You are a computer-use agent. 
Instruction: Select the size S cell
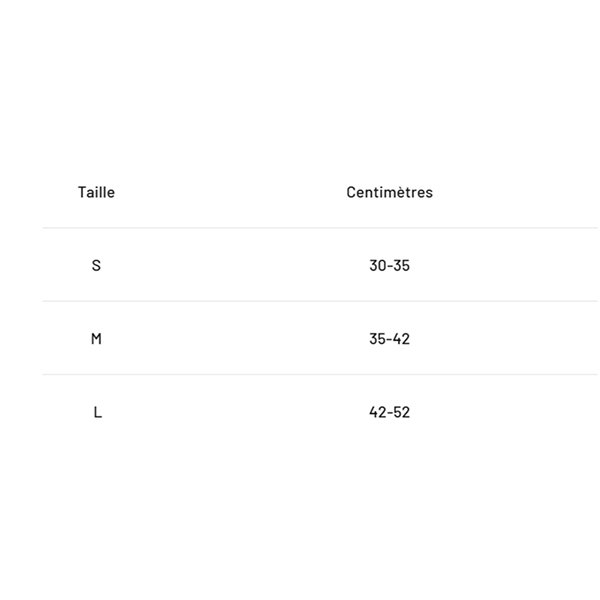[96, 265]
